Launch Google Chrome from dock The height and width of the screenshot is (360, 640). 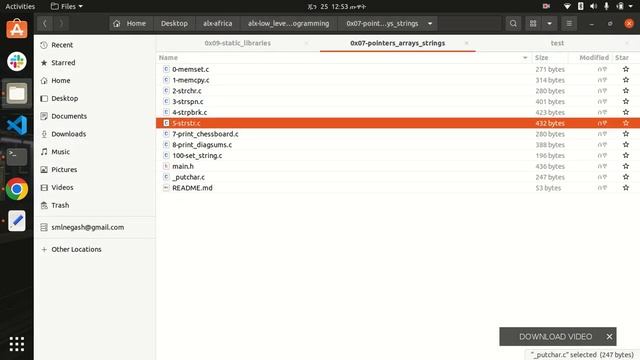[17, 189]
